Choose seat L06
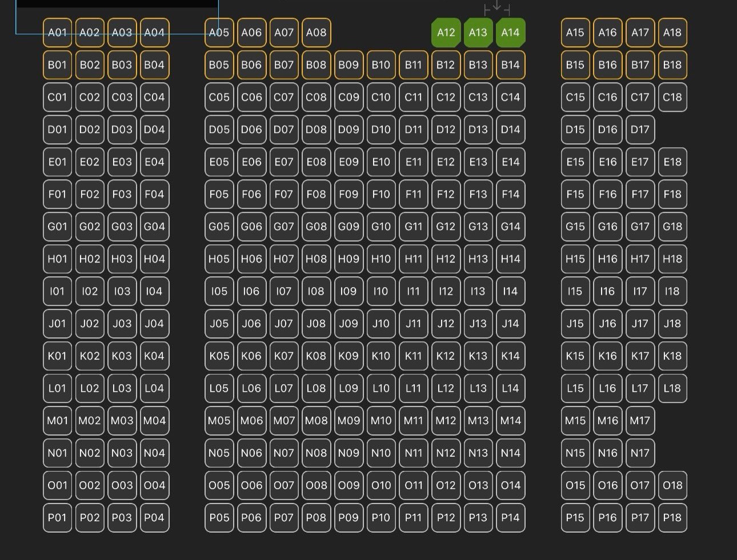Image resolution: width=737 pixels, height=560 pixels. 251,388
